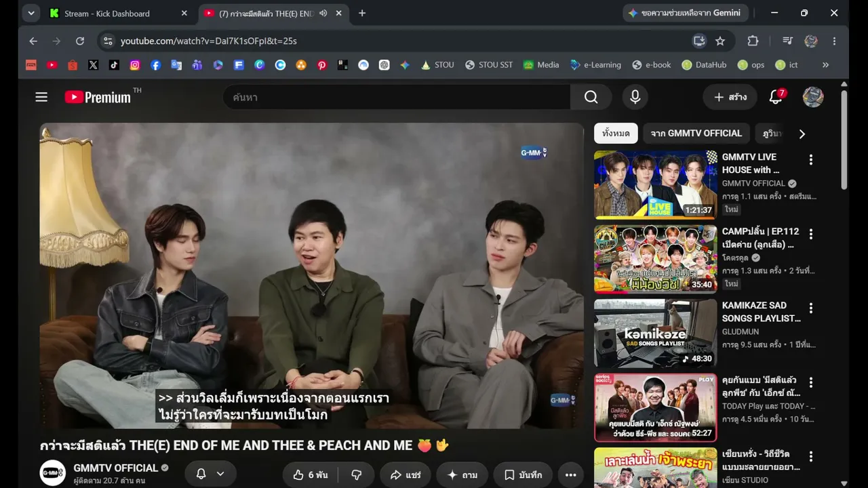
Task: Open the notification bell subscription dropdown
Action: pyautogui.click(x=210, y=474)
